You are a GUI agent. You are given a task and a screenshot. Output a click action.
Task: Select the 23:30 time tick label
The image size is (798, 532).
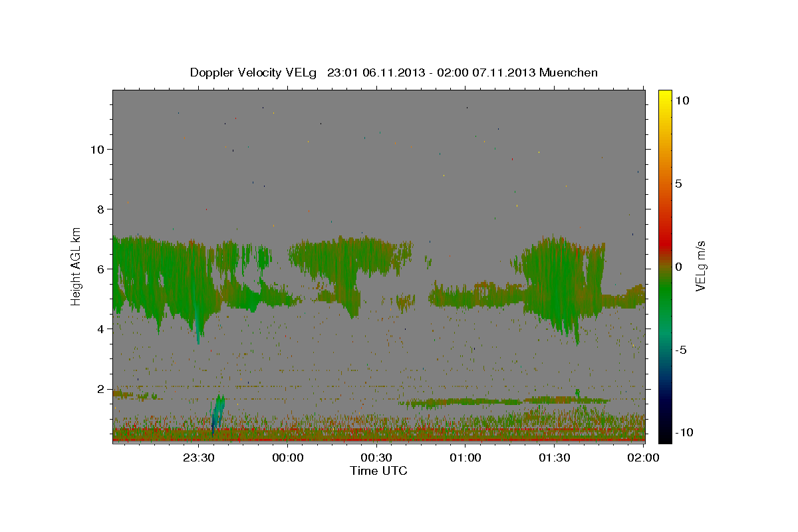[199, 458]
